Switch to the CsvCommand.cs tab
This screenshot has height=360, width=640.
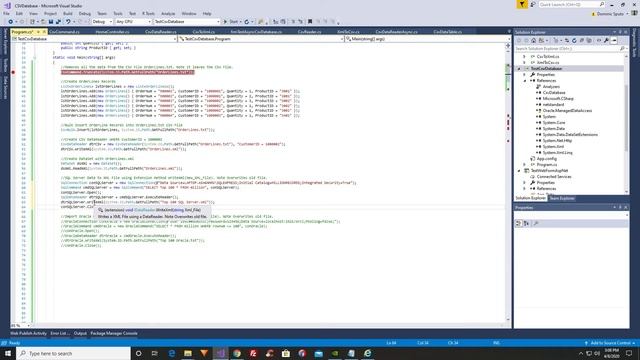pos(64,32)
